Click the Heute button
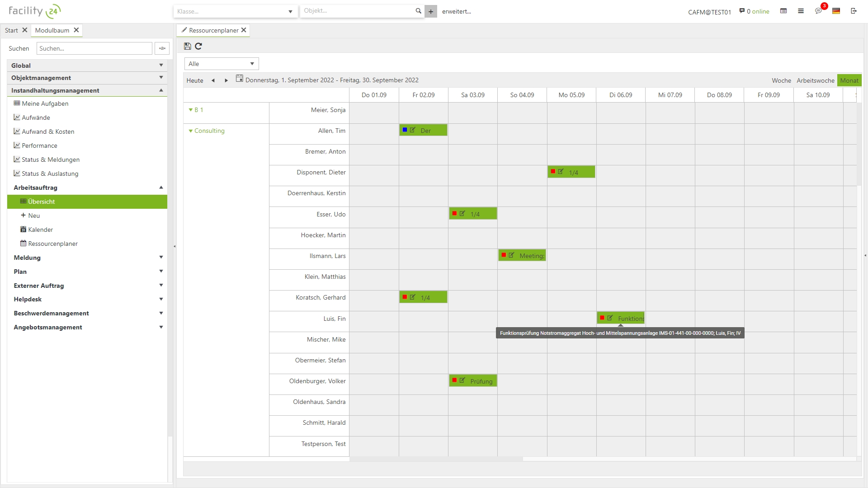This screenshot has width=868, height=488. (x=195, y=80)
